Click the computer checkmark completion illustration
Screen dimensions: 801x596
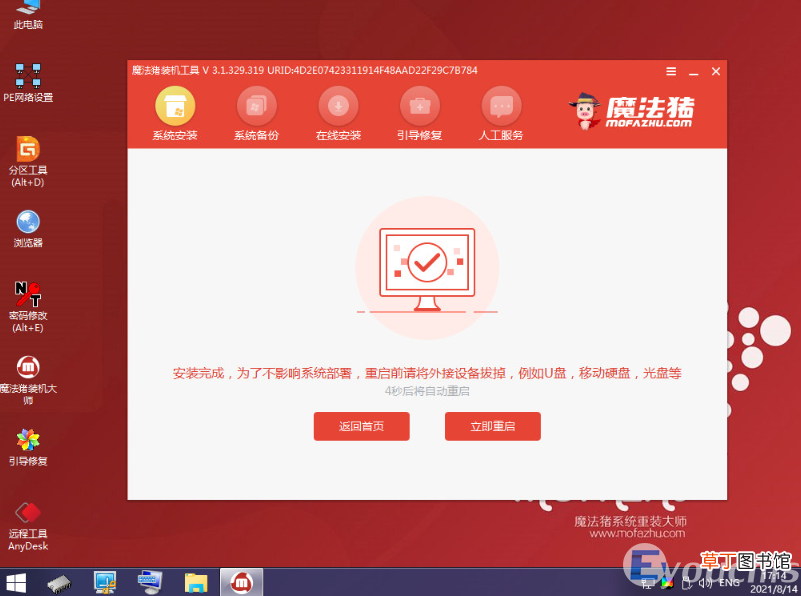click(x=427, y=268)
